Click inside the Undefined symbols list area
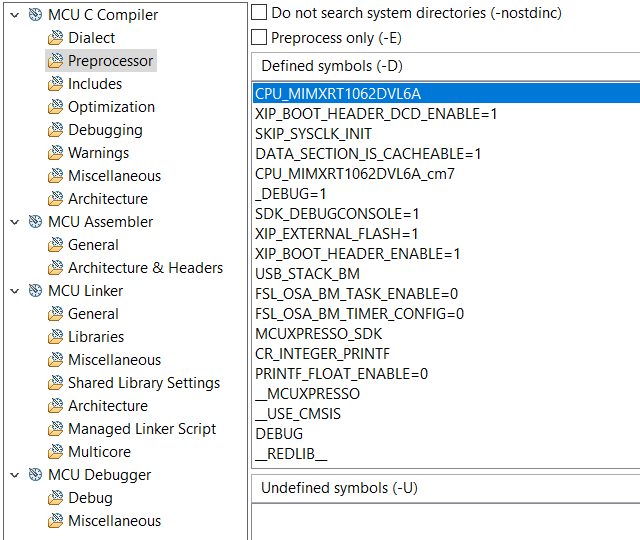The width and height of the screenshot is (640, 540). (x=445, y=520)
